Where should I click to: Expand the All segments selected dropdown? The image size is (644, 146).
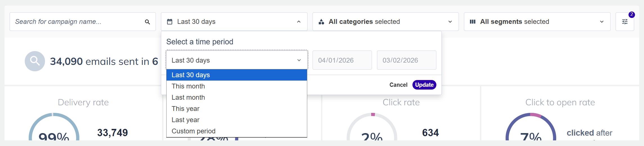pyautogui.click(x=602, y=22)
